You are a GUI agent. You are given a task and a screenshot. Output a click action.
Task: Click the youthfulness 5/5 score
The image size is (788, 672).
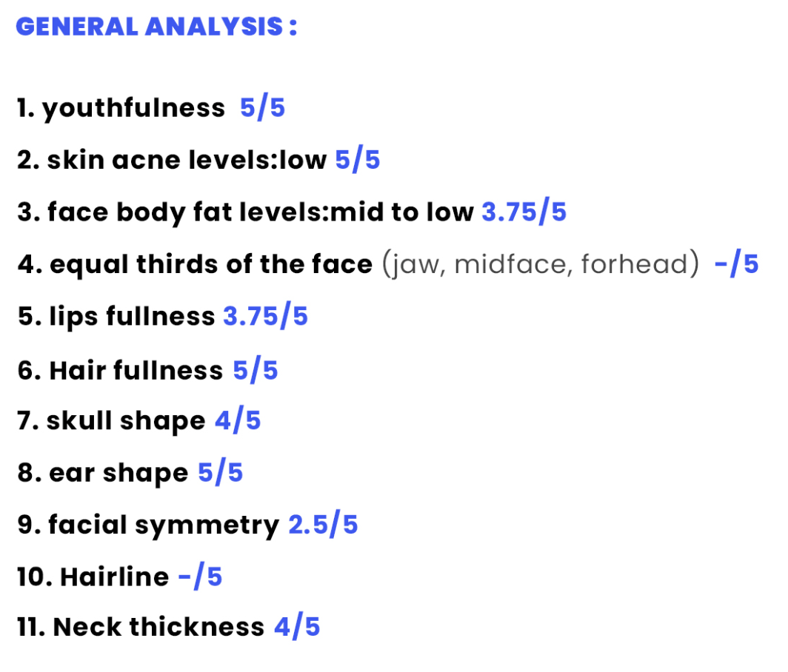pyautogui.click(x=262, y=108)
